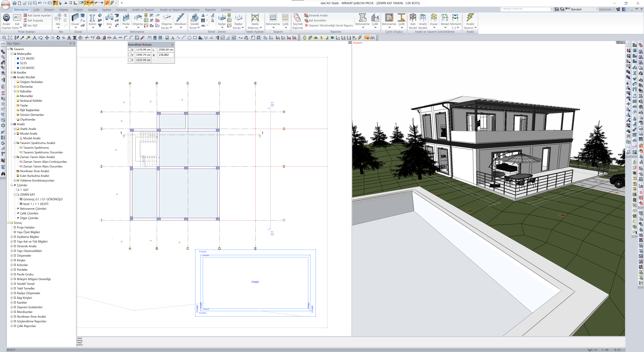Collapse the Analiz Modeli tree node
This screenshot has width=644, height=352.
pyautogui.click(x=12, y=77)
